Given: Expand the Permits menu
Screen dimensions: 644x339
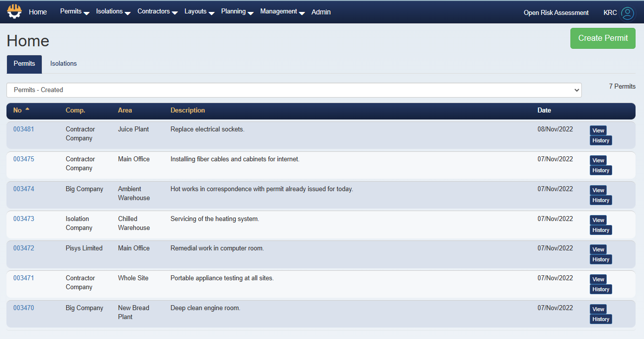Looking at the screenshot, I should [75, 12].
